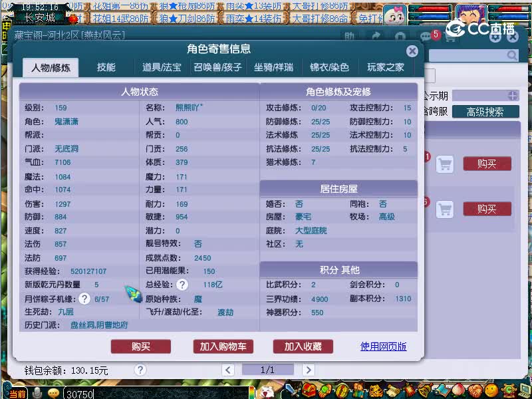
Task: Click help question mark next to 总经验
Action: click(182, 285)
